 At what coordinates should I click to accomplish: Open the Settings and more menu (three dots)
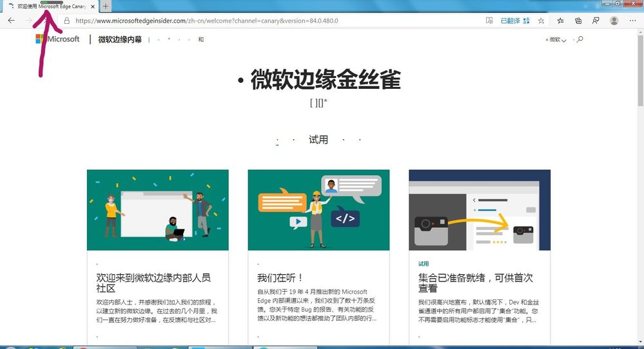tap(632, 21)
